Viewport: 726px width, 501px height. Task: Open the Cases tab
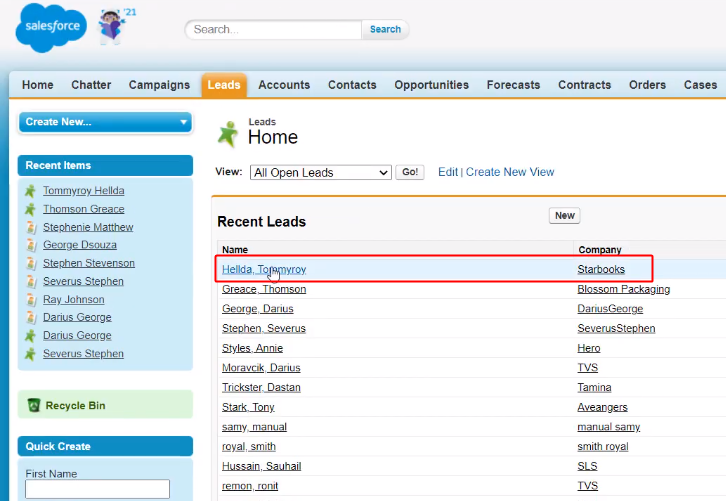pos(701,85)
